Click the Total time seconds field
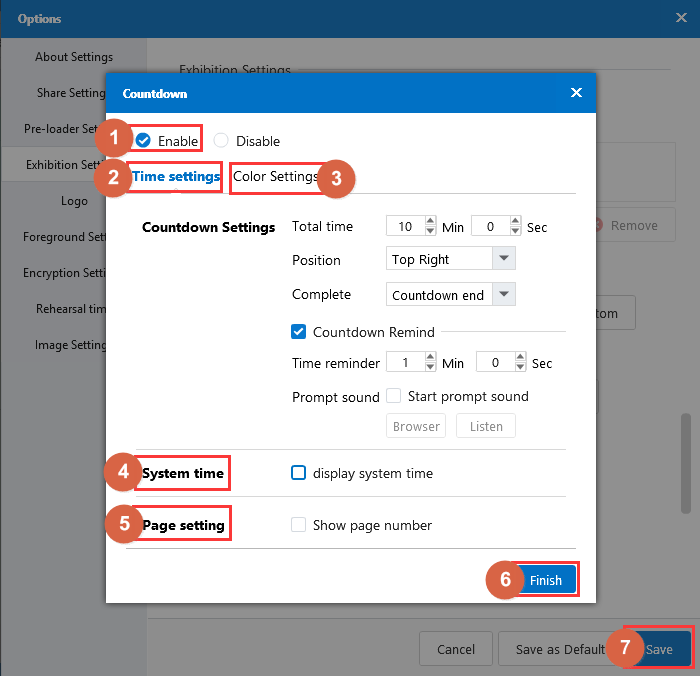The width and height of the screenshot is (700, 676). coord(491,226)
